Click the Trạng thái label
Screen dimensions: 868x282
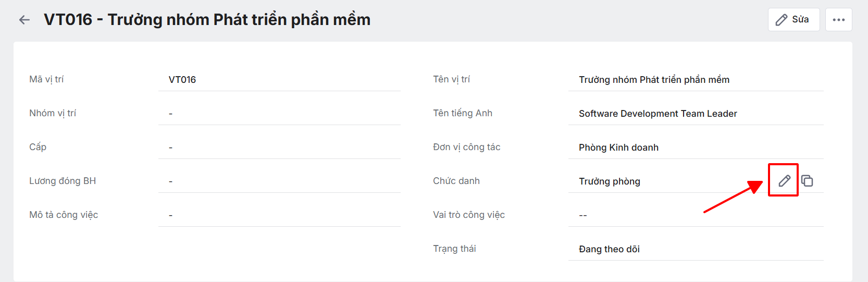click(x=454, y=249)
